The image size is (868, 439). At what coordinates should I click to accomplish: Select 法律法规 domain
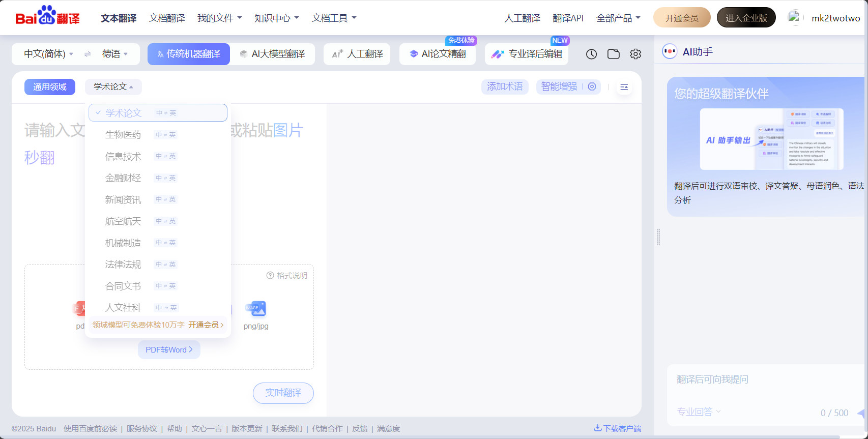[158, 265]
